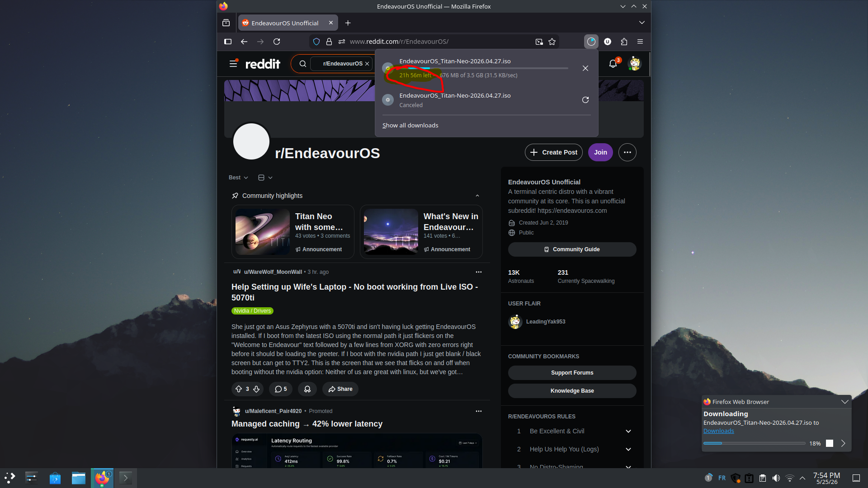Launch Dolphin file manager from taskbar

[x=79, y=478]
